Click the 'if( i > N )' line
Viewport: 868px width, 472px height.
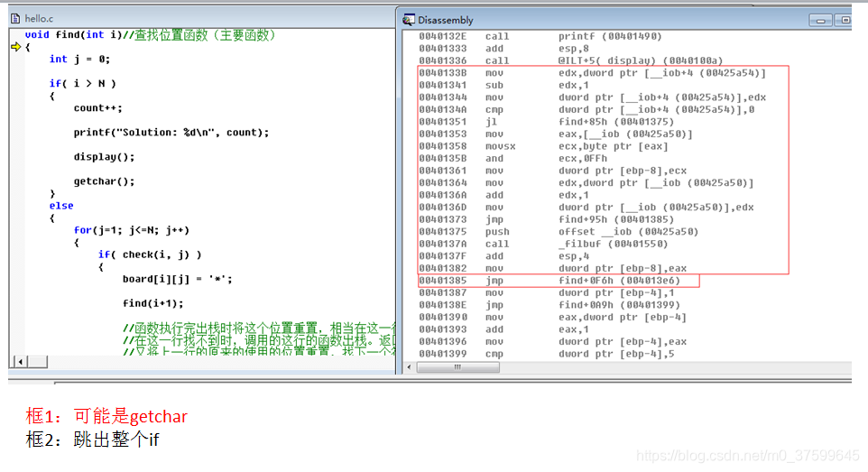pyautogui.click(x=82, y=84)
